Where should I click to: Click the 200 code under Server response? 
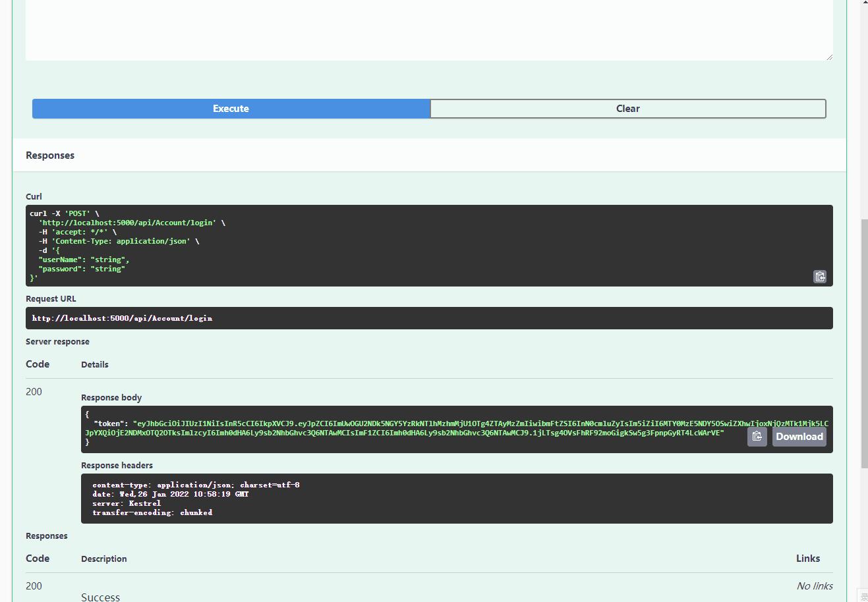point(34,392)
